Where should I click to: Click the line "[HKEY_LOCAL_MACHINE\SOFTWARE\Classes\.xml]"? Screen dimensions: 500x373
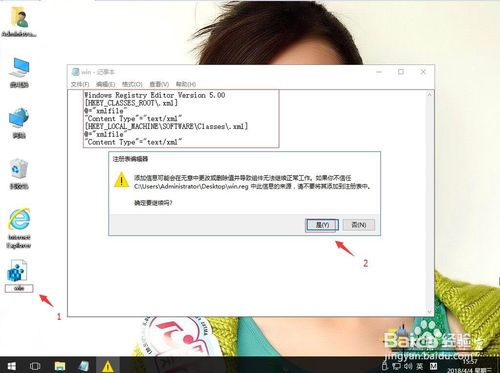(166, 126)
